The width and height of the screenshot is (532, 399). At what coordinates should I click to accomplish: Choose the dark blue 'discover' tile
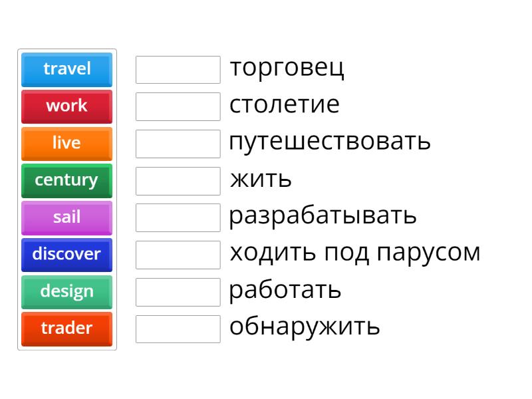(x=66, y=255)
